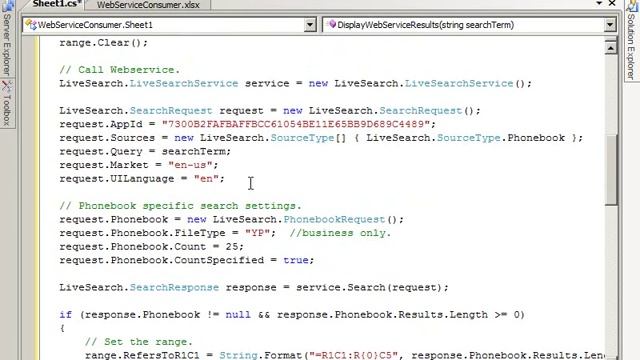Expand the DisplayWebServiceResults member dropdown
The image size is (640, 360).
click(610, 25)
